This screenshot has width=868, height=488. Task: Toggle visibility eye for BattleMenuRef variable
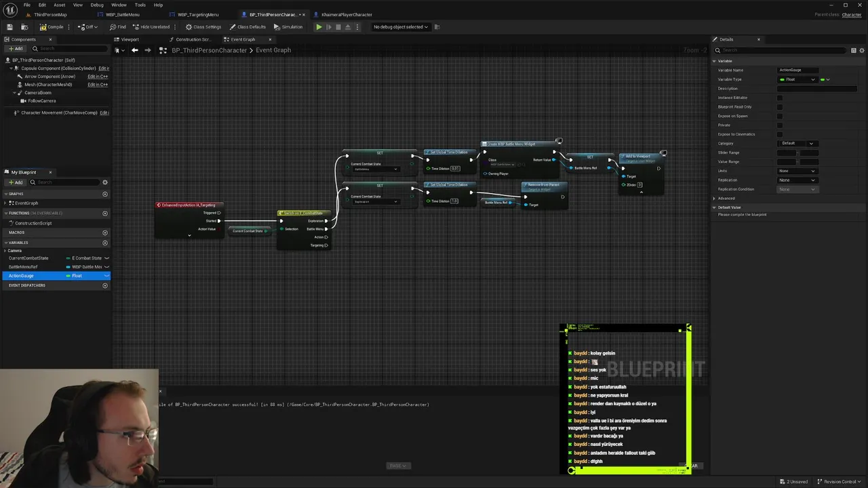click(x=106, y=267)
